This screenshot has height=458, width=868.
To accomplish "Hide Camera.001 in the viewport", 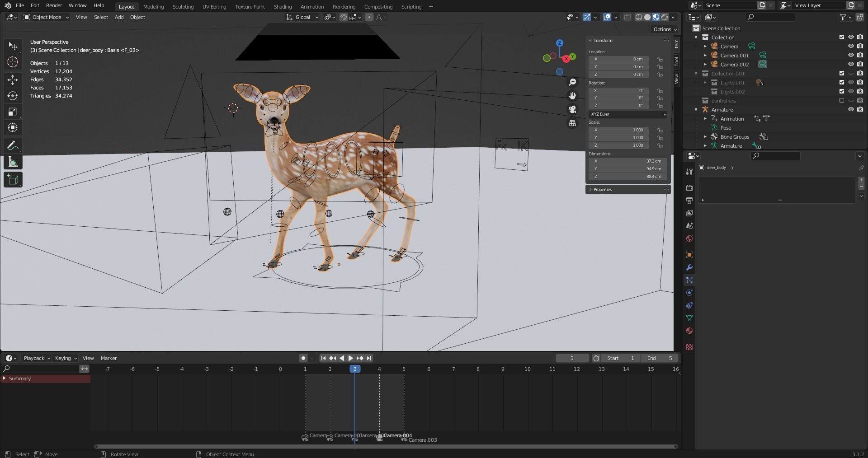I will tap(850, 55).
